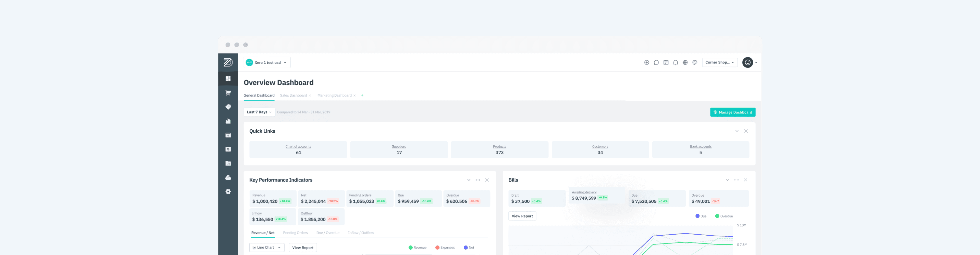Click the Revenue $ 1,000,420 KPI card
The image size is (980, 255).
coord(272,198)
